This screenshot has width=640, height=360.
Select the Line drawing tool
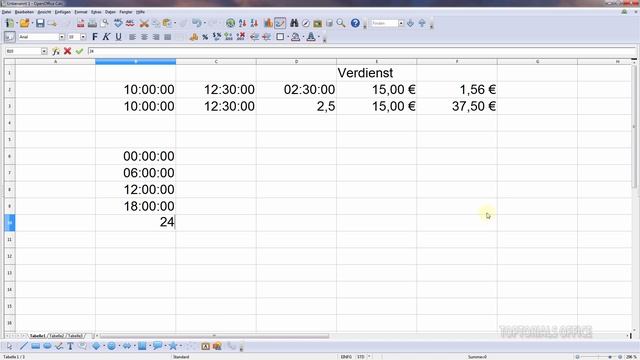click(x=23, y=347)
